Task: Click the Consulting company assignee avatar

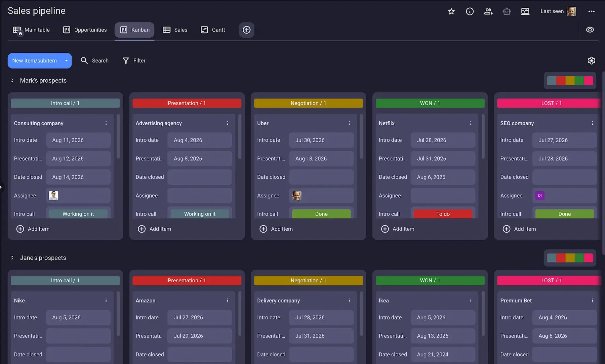Action: tap(53, 196)
